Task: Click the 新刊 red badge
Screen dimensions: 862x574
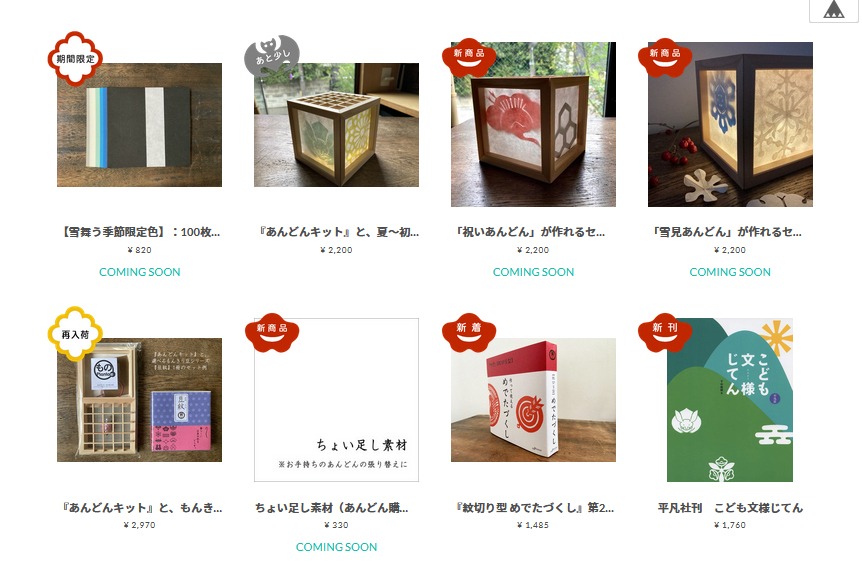Action: [665, 332]
